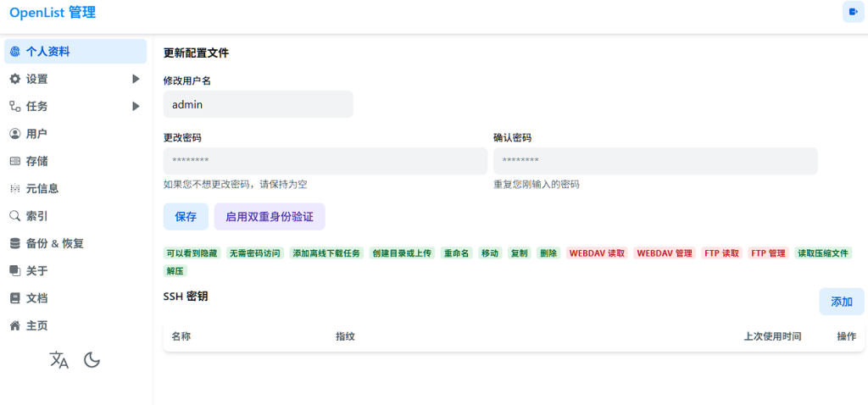The image size is (868, 405).
Task: Click the admin username input field
Action: [258, 104]
